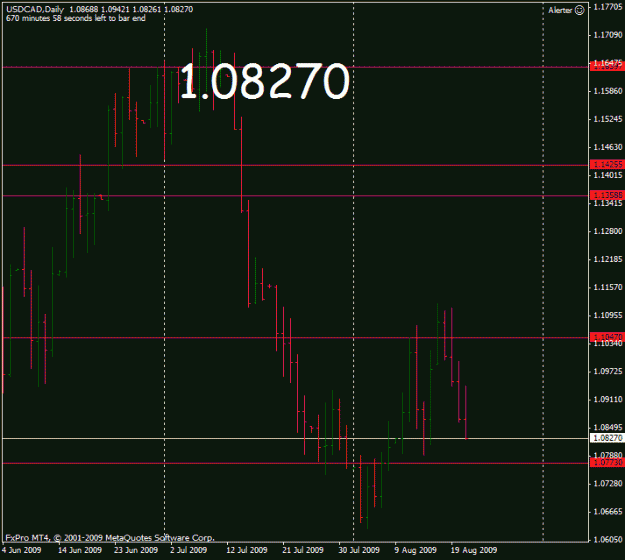
Task: Click the 30 Jul 2009 date label
Action: [x=359, y=550]
